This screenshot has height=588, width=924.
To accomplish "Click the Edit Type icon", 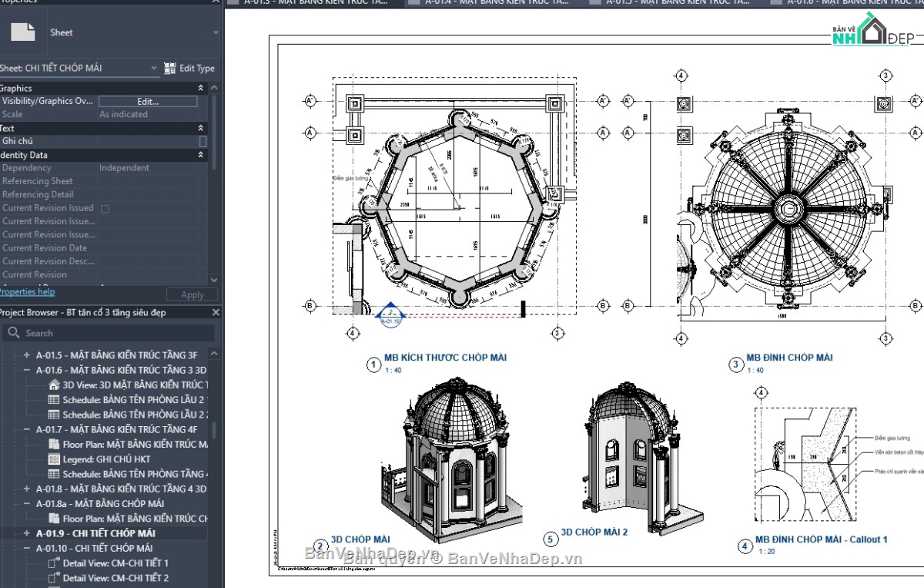I will [x=170, y=69].
